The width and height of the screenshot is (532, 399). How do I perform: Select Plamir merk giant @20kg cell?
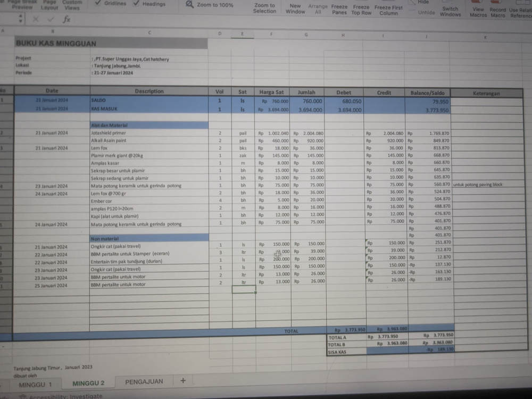click(149, 155)
